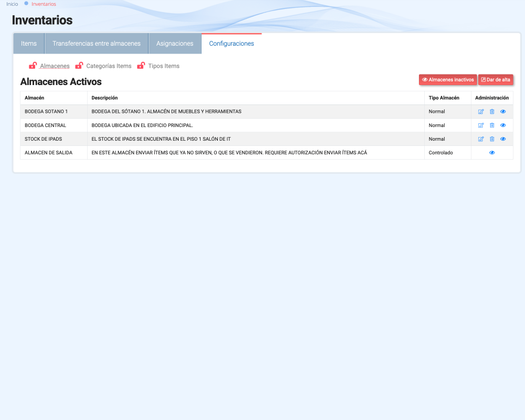Click the lock icon beside Almacenes
The image size is (525, 420).
33,66
